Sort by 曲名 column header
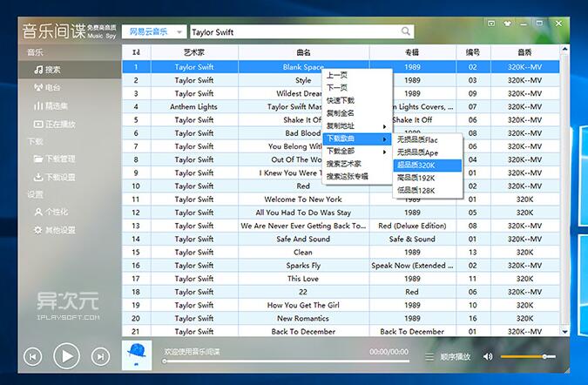Screen dimensions: 588x385 tap(303, 52)
